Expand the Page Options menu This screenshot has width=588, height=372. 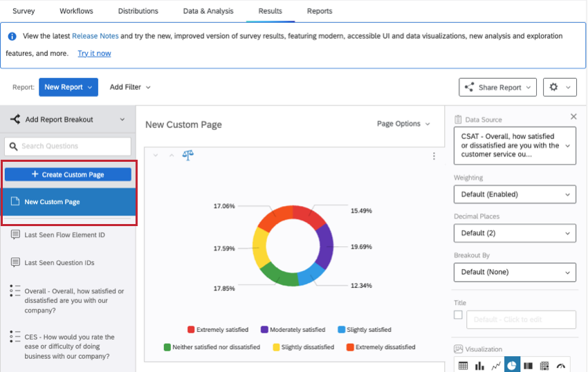coord(403,124)
